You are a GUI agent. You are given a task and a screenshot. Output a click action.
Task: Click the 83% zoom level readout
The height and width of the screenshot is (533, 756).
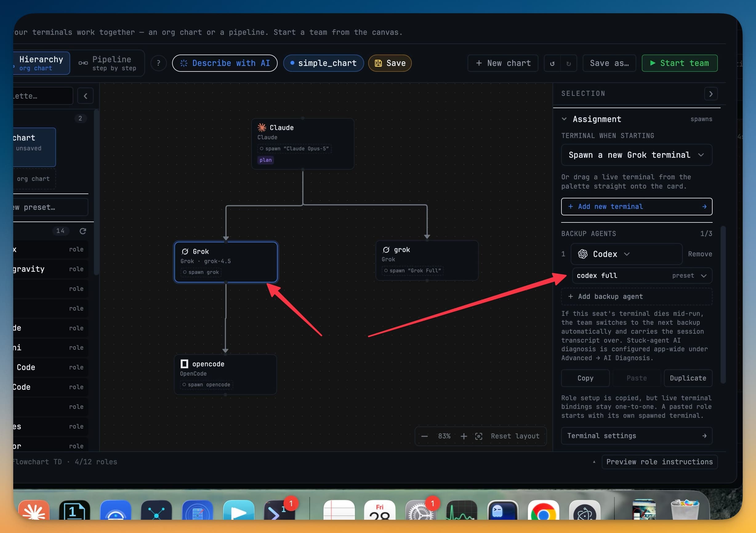[444, 436]
